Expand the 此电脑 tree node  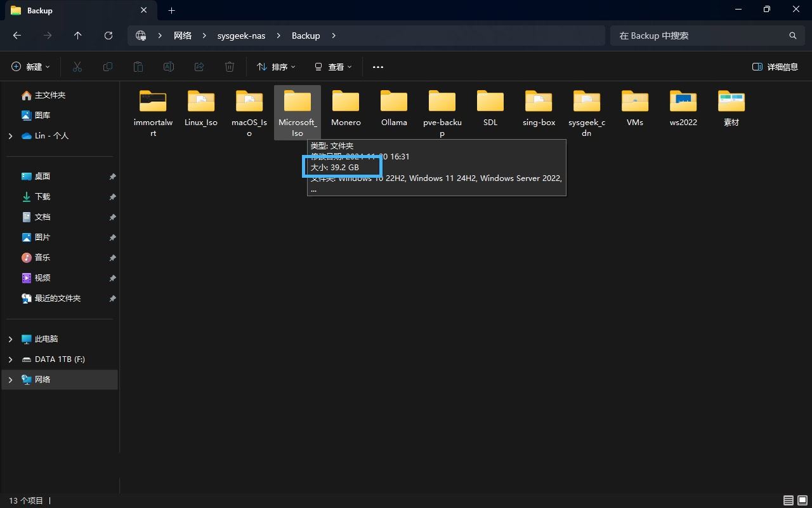pos(10,339)
